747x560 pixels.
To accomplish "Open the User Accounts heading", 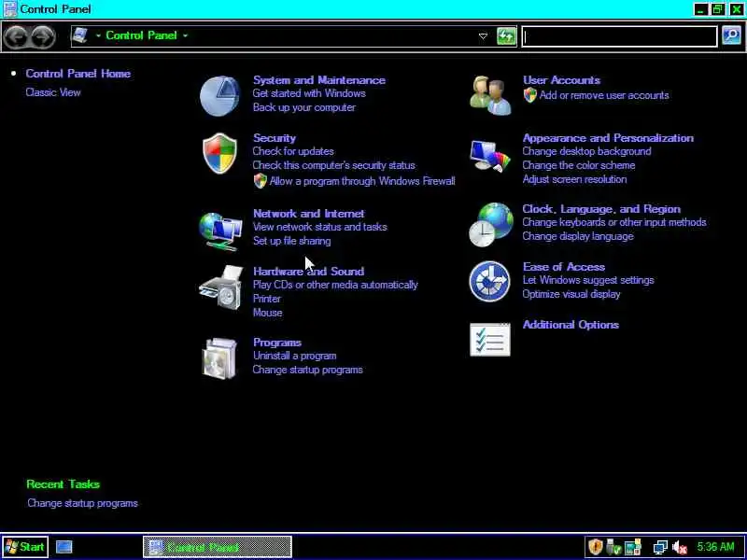I will coord(562,80).
